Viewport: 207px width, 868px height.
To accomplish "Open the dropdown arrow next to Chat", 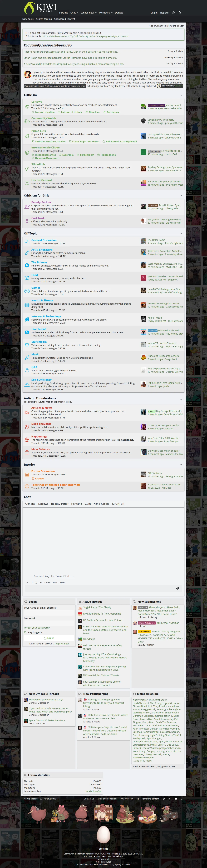I will pyautogui.click(x=78, y=13).
